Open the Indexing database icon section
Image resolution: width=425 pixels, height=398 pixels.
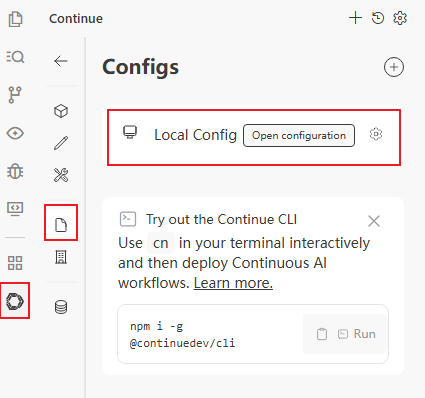click(61, 307)
